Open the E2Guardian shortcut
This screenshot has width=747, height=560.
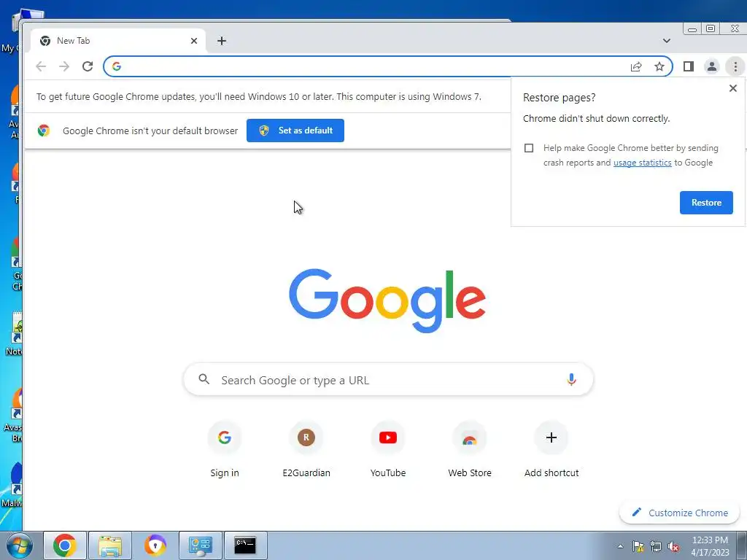click(306, 451)
